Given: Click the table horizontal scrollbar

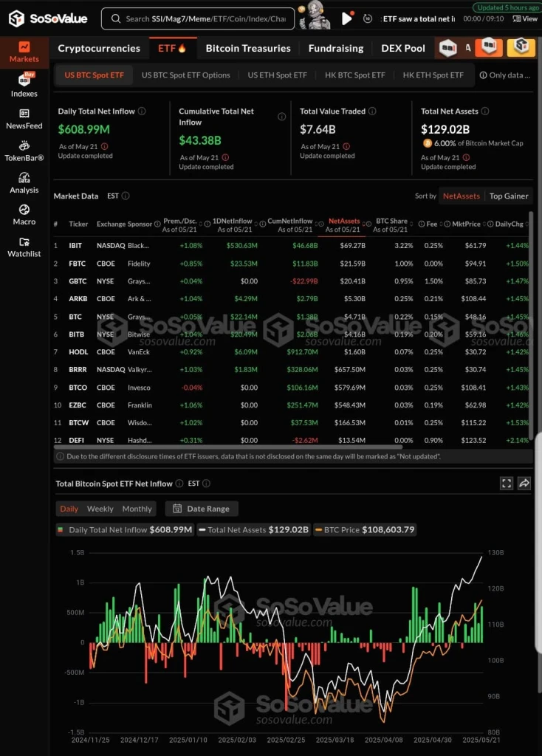Looking at the screenshot, I should pos(227,447).
